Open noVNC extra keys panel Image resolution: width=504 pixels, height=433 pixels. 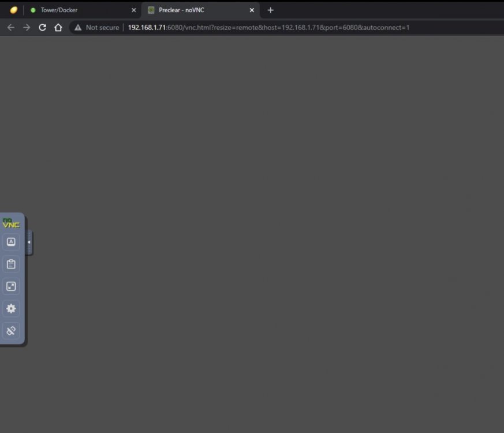[x=11, y=242]
